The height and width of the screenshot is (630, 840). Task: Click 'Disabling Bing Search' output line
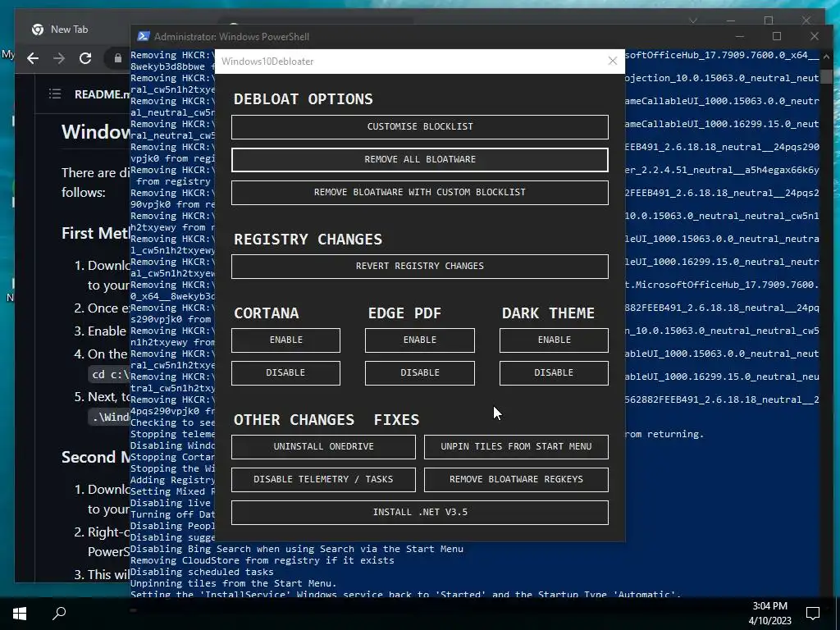click(297, 549)
